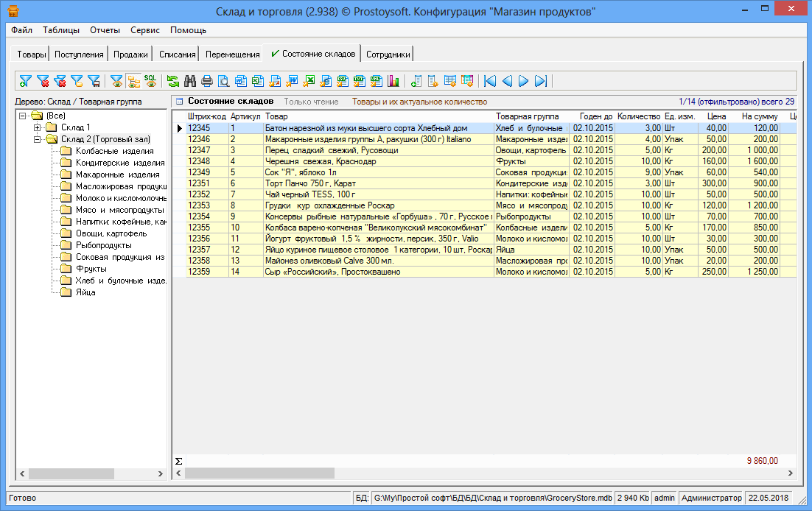This screenshot has width=812, height=511.
Task: Jump to first record arrow
Action: (x=490, y=81)
